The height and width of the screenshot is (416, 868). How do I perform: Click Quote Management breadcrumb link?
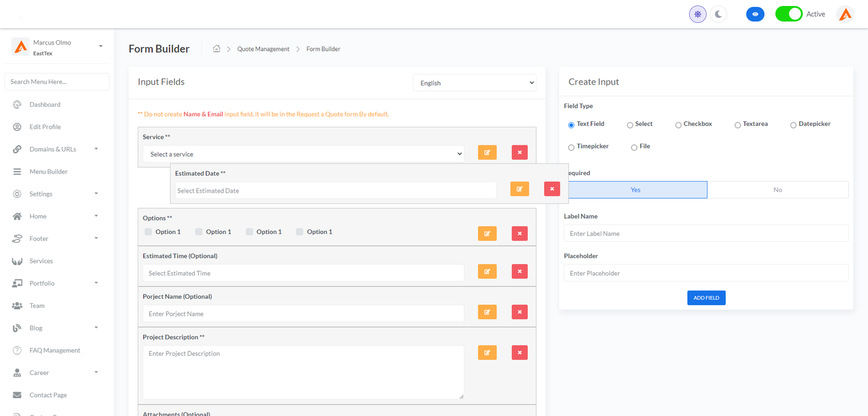click(x=263, y=49)
